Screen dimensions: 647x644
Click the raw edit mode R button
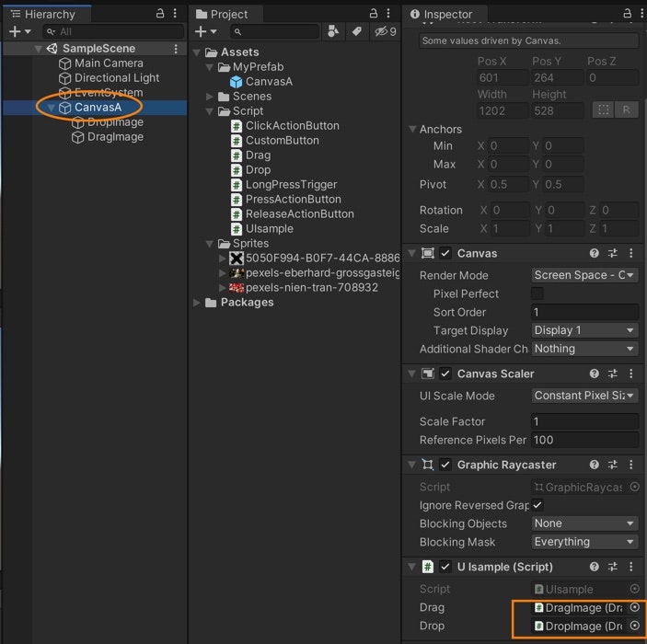pyautogui.click(x=626, y=110)
